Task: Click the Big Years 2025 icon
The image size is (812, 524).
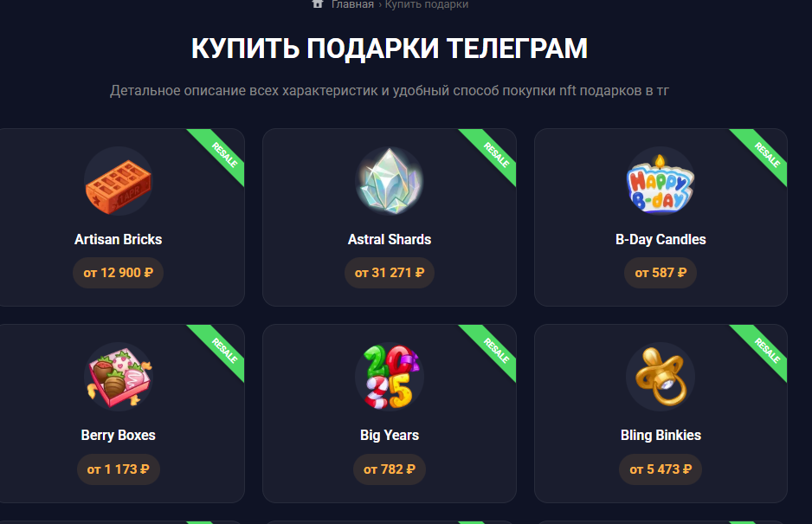Action: pyautogui.click(x=390, y=377)
